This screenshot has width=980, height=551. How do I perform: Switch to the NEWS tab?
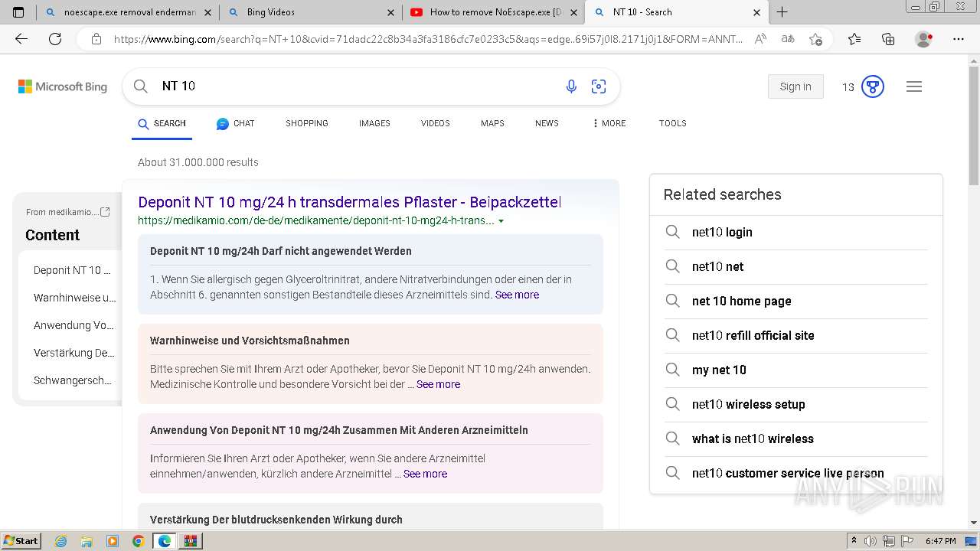pyautogui.click(x=547, y=123)
